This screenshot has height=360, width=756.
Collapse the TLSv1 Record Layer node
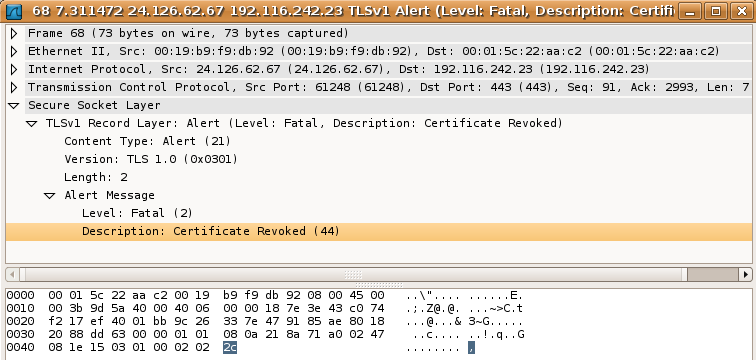[x=32, y=123]
